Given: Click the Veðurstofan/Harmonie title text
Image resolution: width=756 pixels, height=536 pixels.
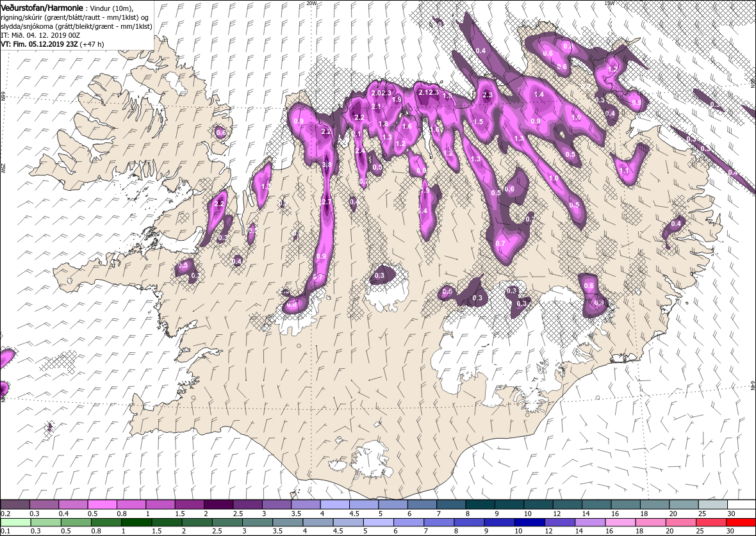Looking at the screenshot, I should coord(42,8).
